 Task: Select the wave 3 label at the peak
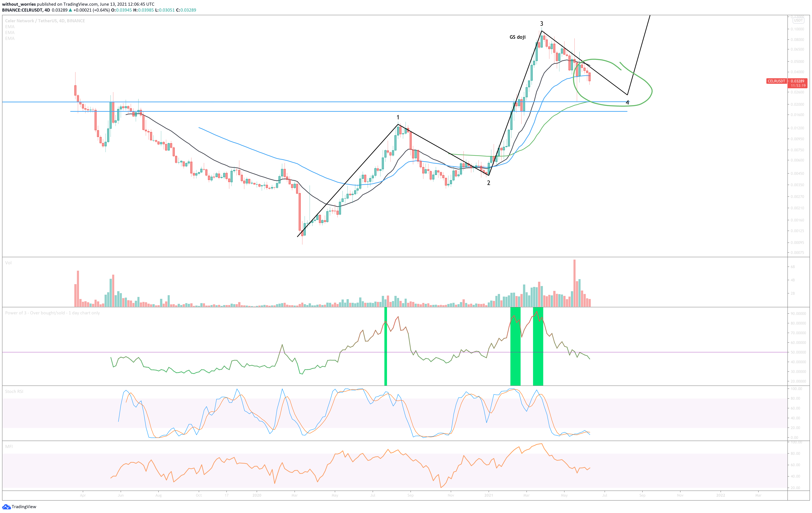tap(542, 24)
